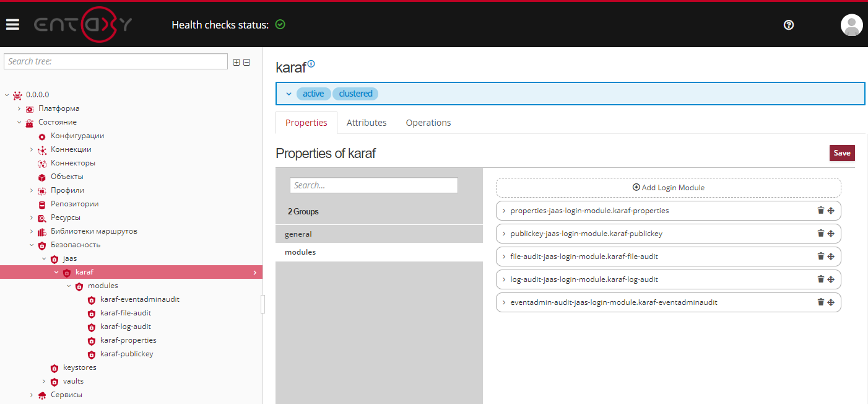
Task: Click the Search tree input field
Action: [x=116, y=61]
